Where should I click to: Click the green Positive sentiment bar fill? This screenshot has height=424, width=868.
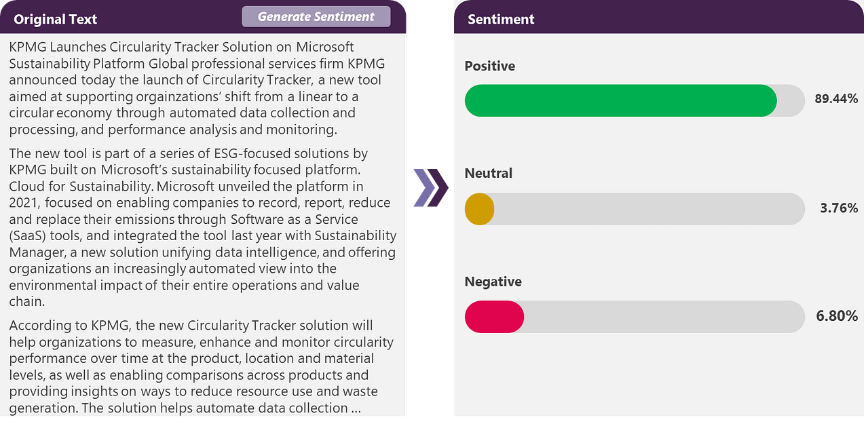click(x=620, y=100)
